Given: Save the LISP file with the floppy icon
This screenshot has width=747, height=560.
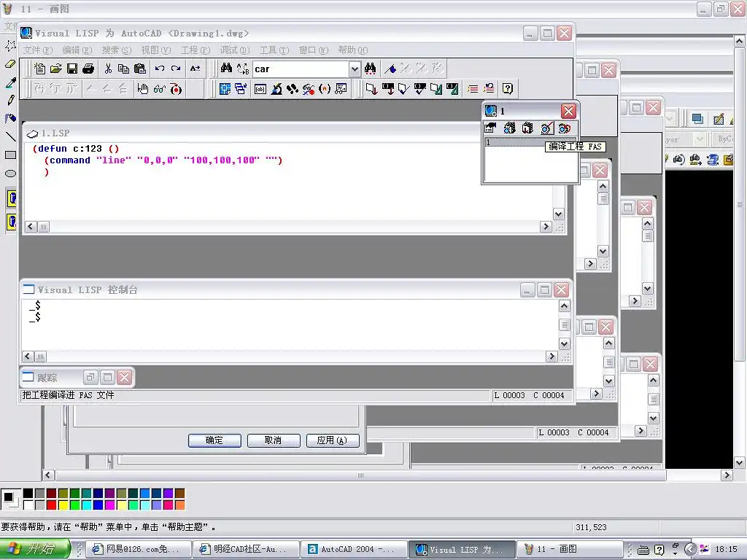Looking at the screenshot, I should [72, 69].
